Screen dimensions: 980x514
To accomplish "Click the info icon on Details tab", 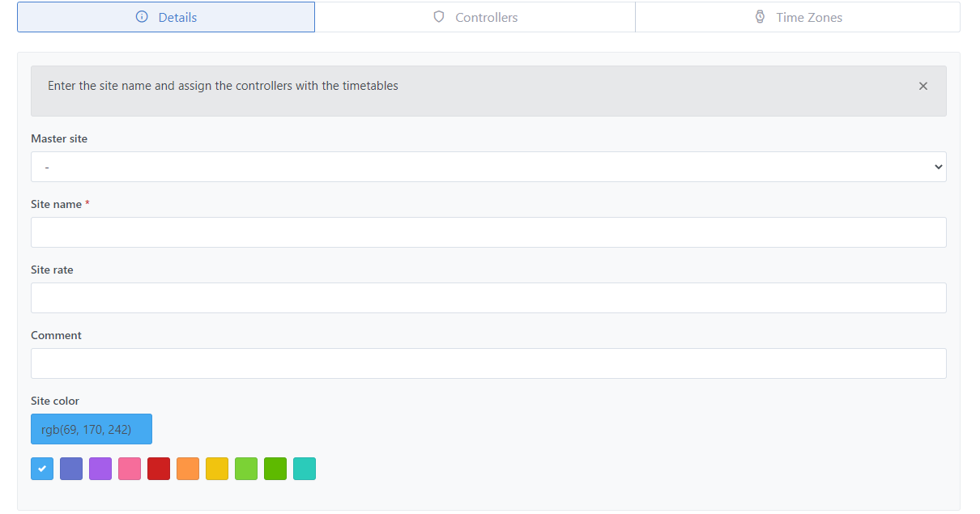I will tap(142, 17).
